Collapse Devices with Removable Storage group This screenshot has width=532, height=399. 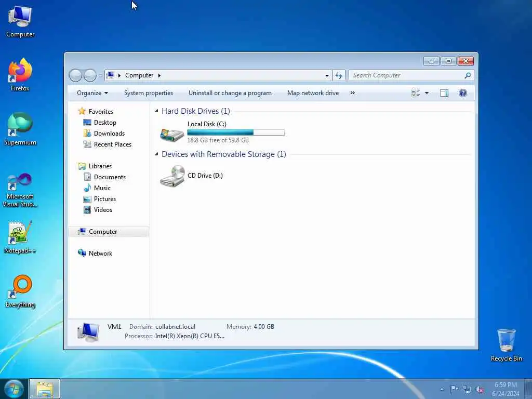(x=156, y=154)
